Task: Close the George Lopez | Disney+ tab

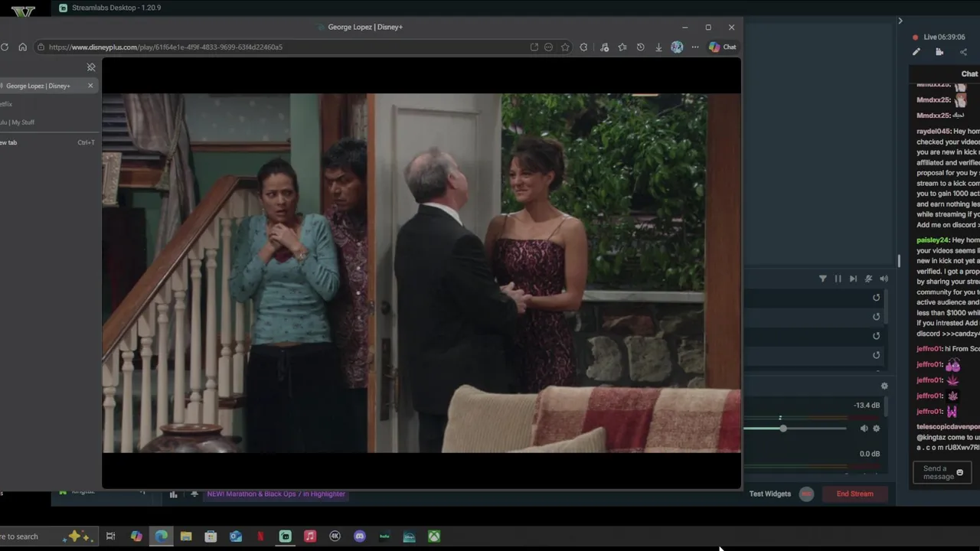Action: (x=90, y=86)
